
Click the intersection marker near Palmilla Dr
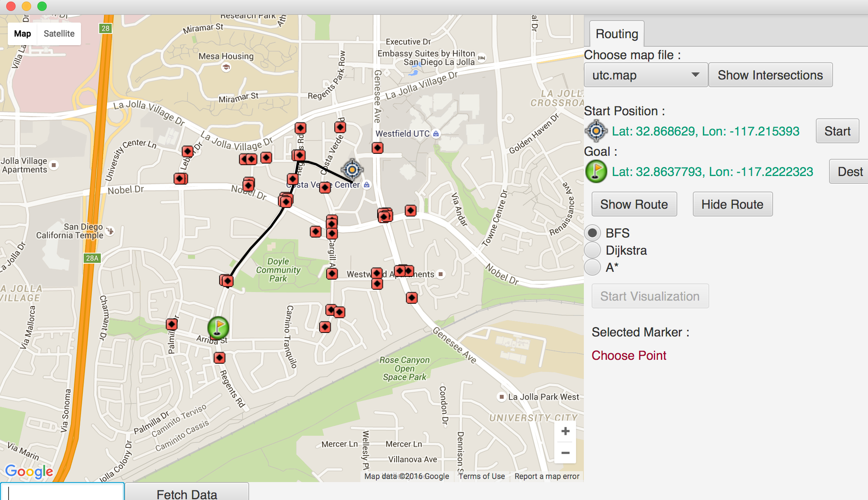pyautogui.click(x=172, y=324)
